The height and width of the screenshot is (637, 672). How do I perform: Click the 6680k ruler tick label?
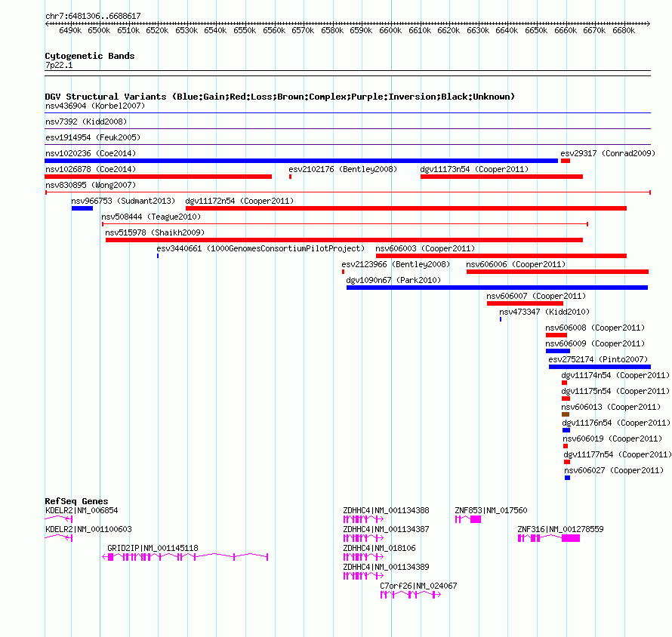[624, 30]
